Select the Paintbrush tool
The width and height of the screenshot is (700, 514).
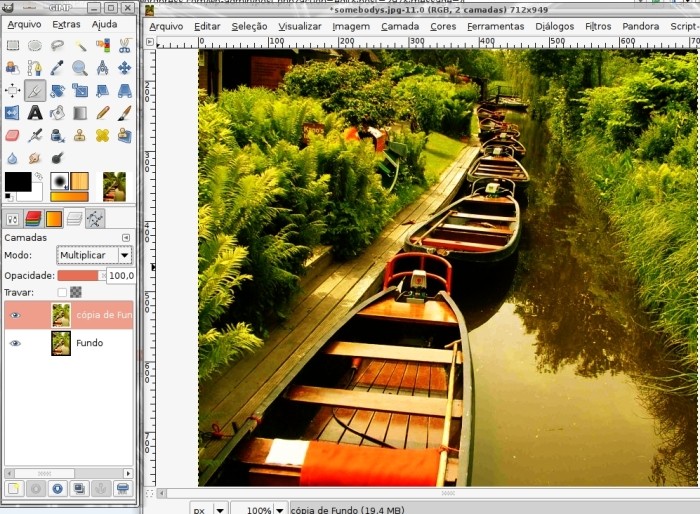(125, 113)
